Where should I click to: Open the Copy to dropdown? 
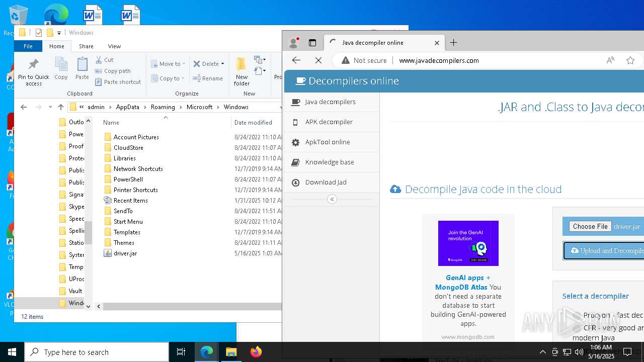point(168,78)
